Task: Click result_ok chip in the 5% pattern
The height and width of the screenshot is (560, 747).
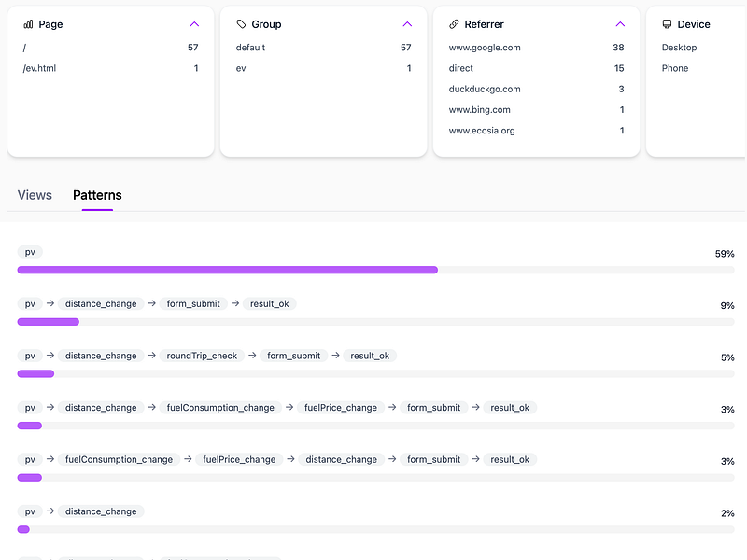Action: (370, 356)
